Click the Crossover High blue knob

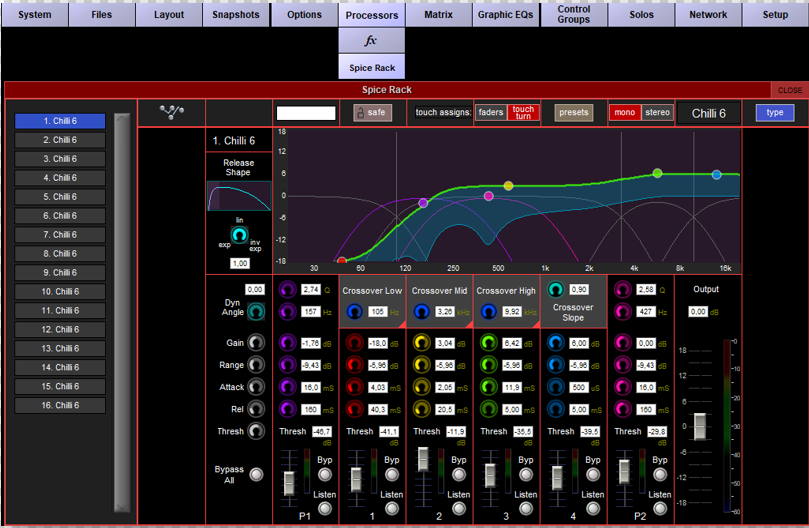click(x=489, y=312)
